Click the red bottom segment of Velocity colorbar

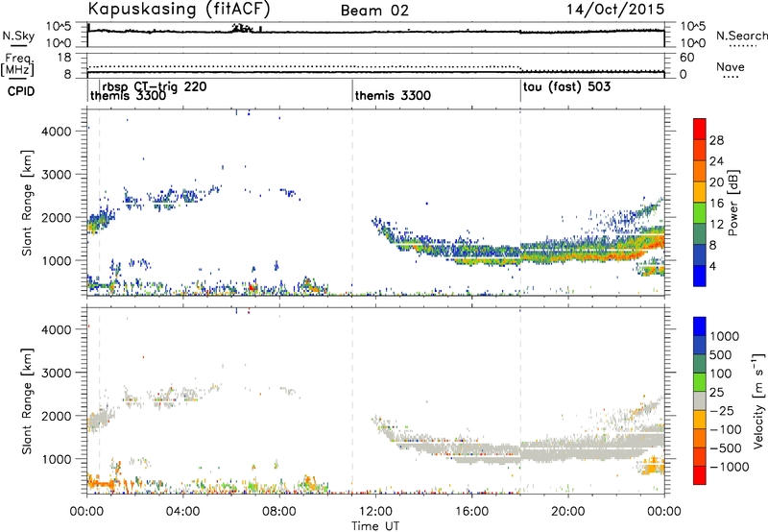pos(700,475)
